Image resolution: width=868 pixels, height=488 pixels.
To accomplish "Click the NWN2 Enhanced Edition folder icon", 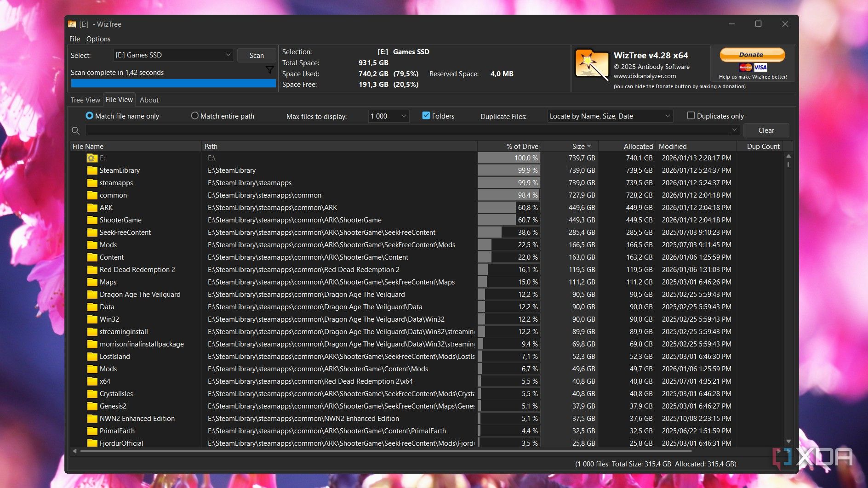I will (x=92, y=419).
